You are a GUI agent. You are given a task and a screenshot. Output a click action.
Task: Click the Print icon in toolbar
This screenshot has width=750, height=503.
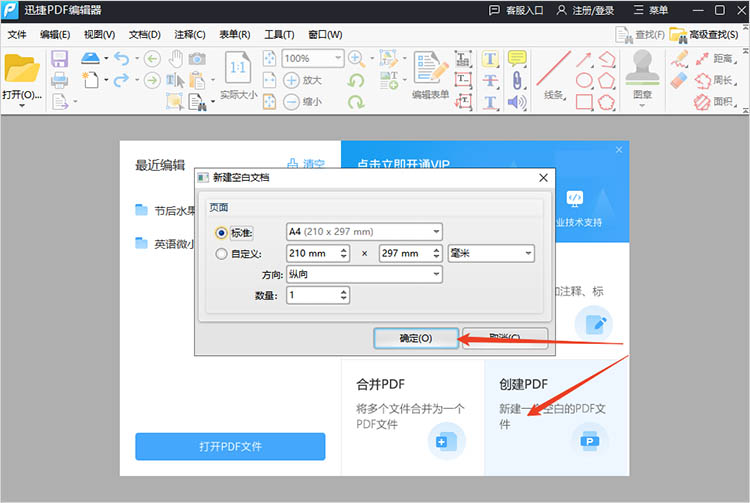click(x=59, y=80)
